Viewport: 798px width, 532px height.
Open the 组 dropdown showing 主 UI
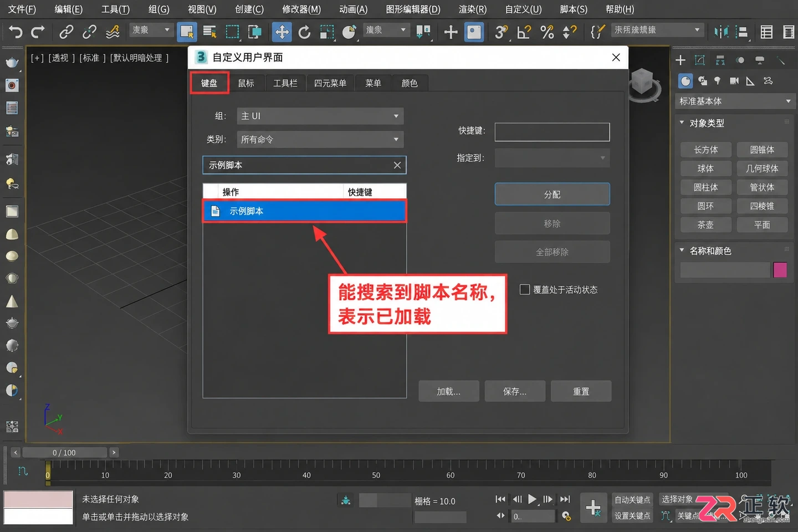point(320,116)
